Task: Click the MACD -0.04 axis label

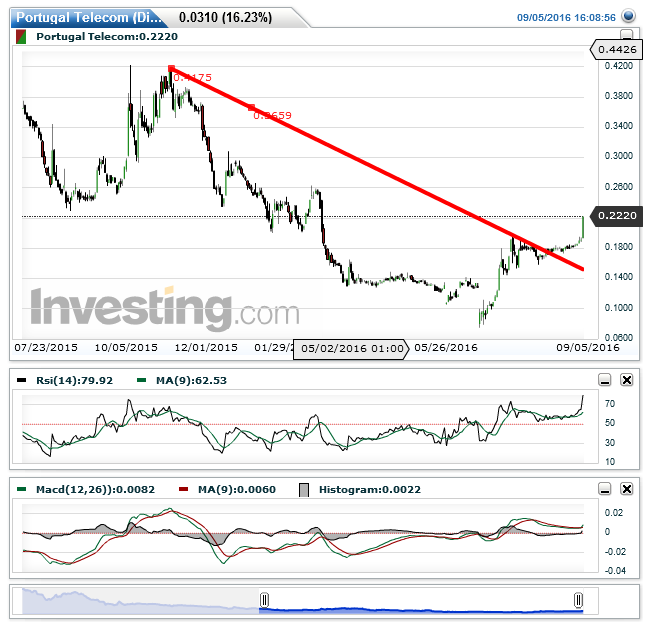Action: (x=615, y=571)
